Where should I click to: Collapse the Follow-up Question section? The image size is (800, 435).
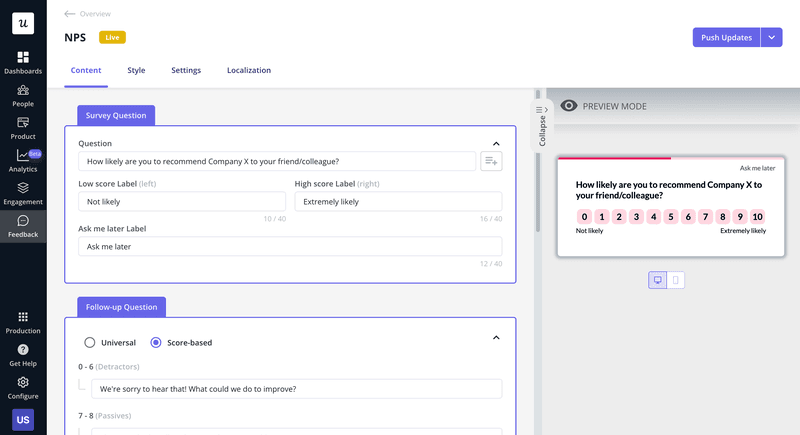coord(497,338)
